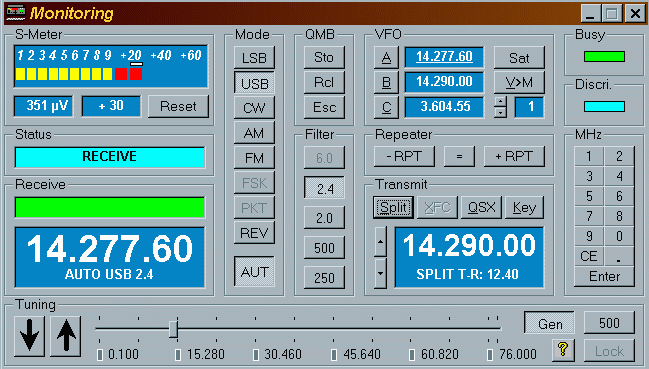Select VFO B button
649x369 pixels.
pyautogui.click(x=386, y=82)
